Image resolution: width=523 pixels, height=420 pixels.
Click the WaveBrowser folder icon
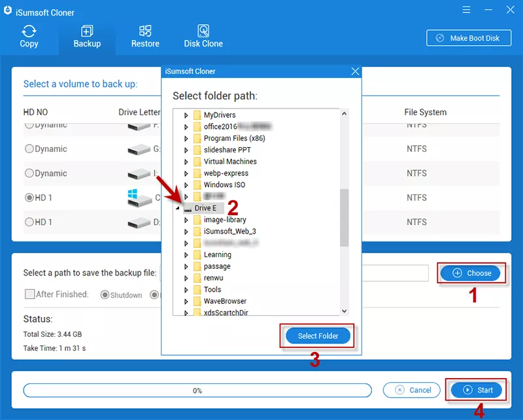(197, 301)
